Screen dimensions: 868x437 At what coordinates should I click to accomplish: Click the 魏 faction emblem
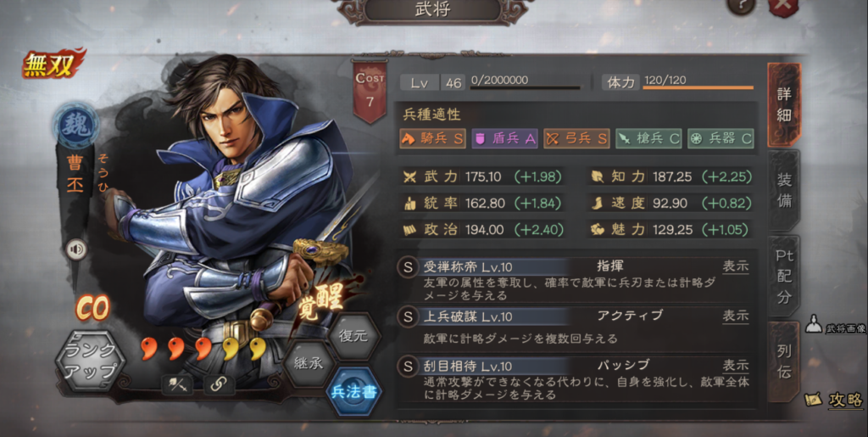(75, 126)
